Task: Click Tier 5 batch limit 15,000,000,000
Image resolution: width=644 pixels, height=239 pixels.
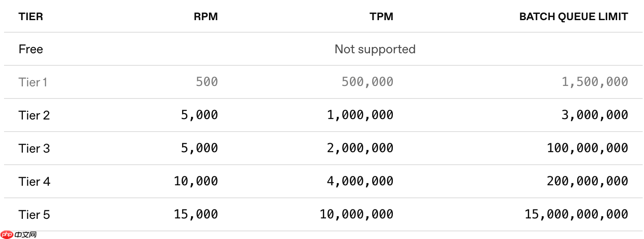Action: pos(576,214)
